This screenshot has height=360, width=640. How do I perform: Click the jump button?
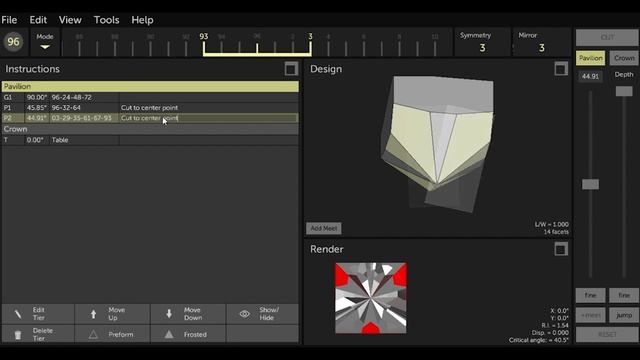point(624,315)
